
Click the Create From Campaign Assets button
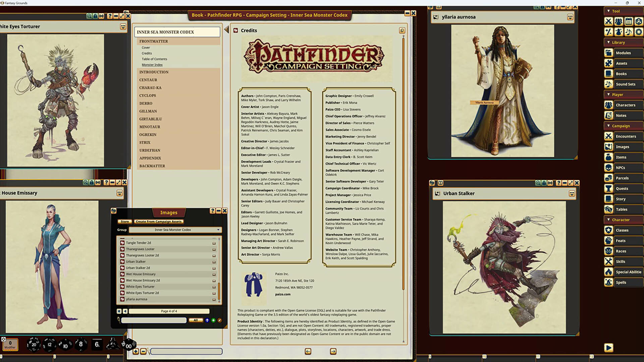[x=159, y=222]
